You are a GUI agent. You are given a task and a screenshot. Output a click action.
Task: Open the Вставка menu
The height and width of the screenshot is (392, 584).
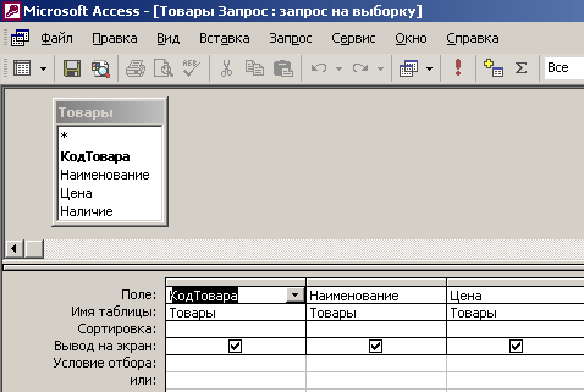(x=225, y=38)
